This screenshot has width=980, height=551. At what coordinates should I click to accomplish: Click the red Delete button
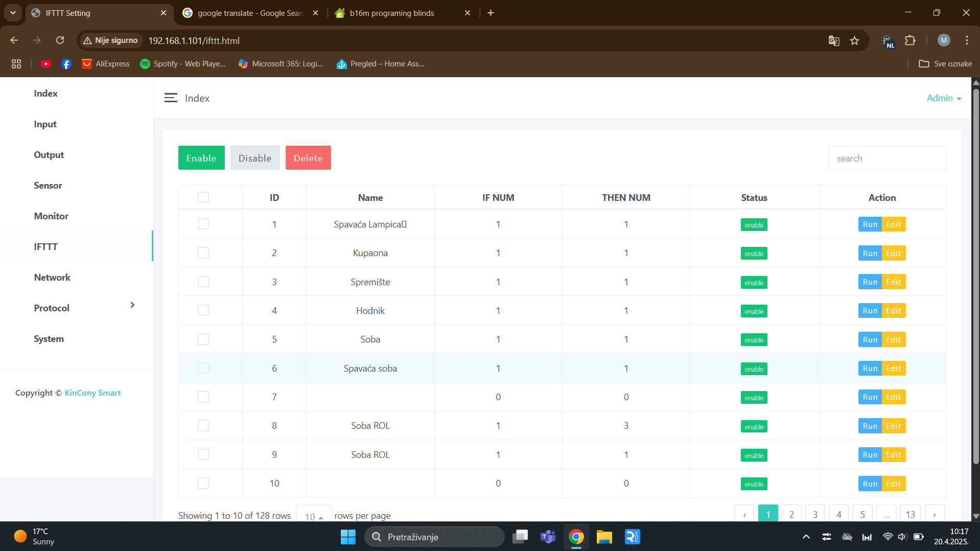(x=308, y=158)
